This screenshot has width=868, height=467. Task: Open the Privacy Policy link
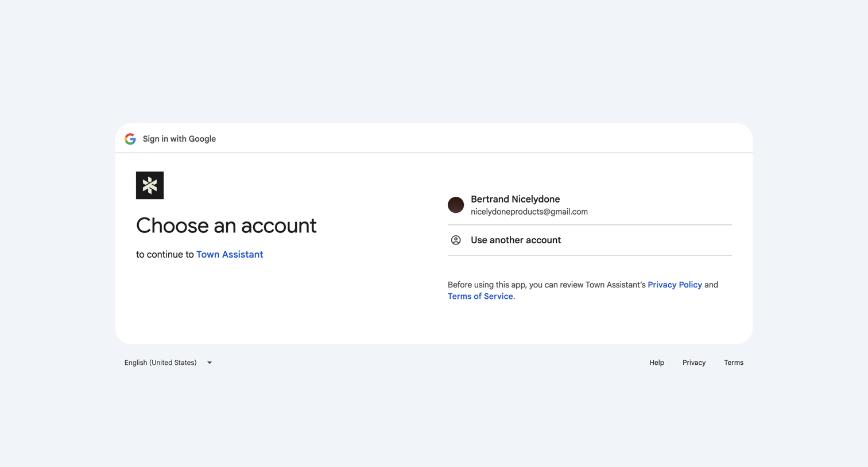point(675,285)
